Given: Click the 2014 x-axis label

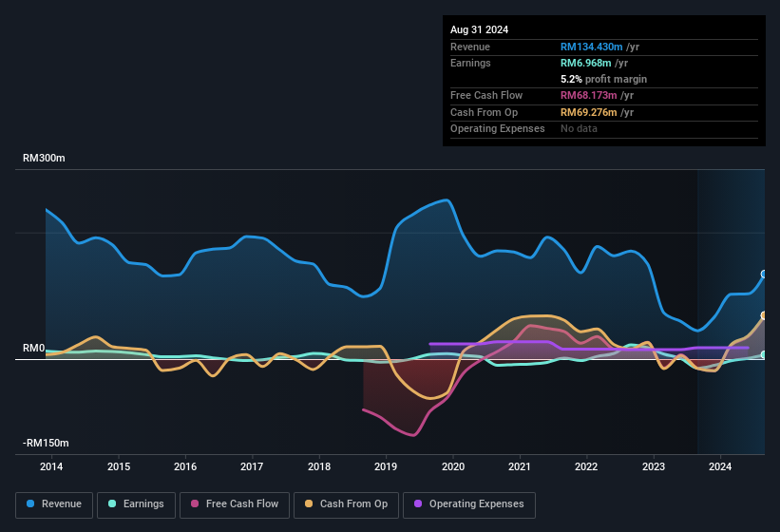Looking at the screenshot, I should (x=51, y=466).
